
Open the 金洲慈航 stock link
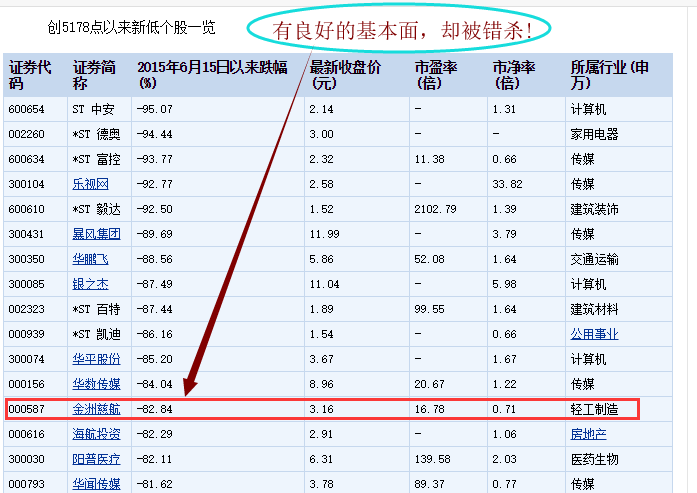coord(96,409)
